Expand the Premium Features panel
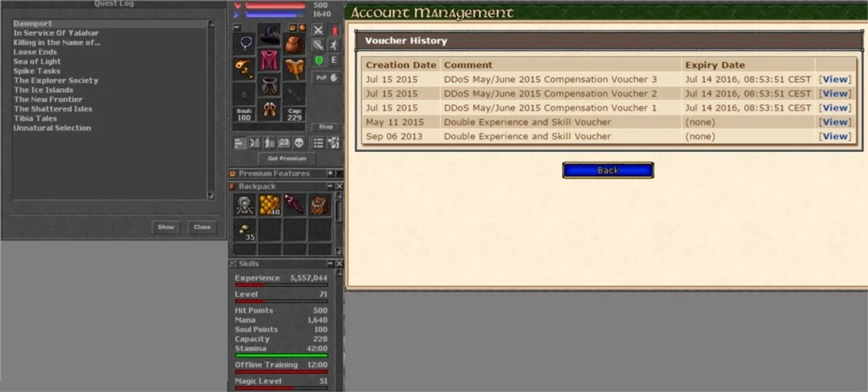868x392 pixels. pyautogui.click(x=330, y=173)
